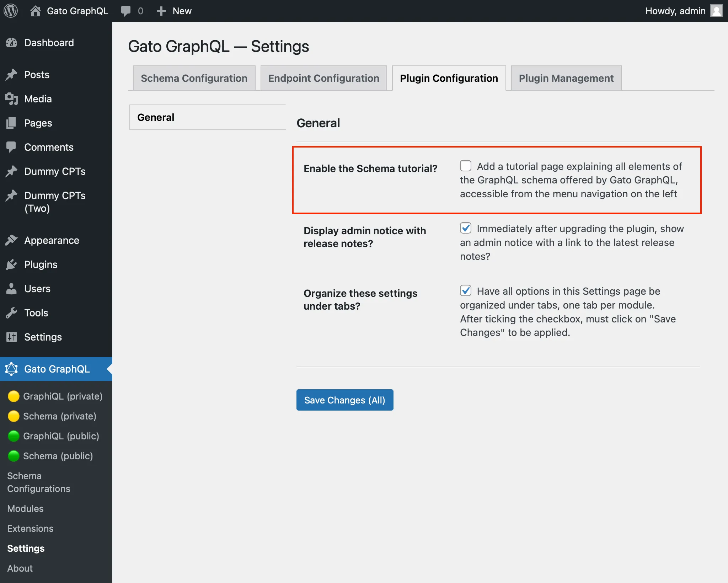Uncheck Organize these settings under tabs
The image size is (728, 583).
pos(466,290)
